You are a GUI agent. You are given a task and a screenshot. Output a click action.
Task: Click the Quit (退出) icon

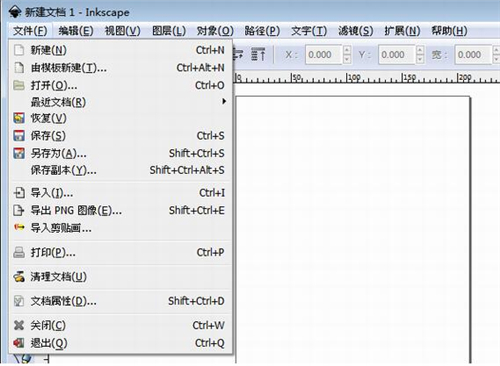(19, 343)
